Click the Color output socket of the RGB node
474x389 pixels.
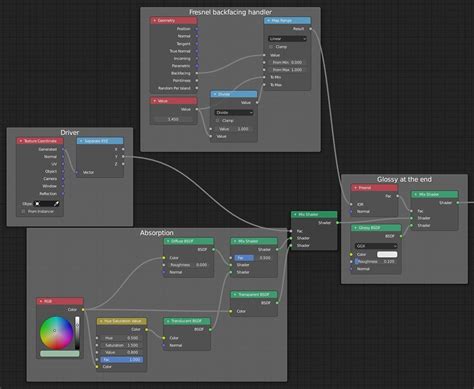83,310
